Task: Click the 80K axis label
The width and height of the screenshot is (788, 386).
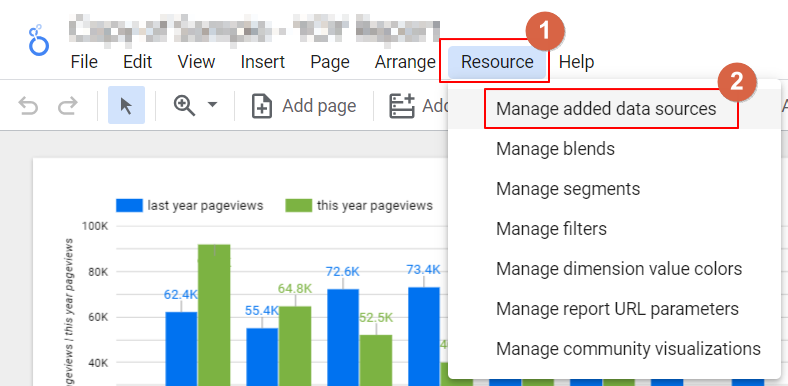Action: pos(97,272)
